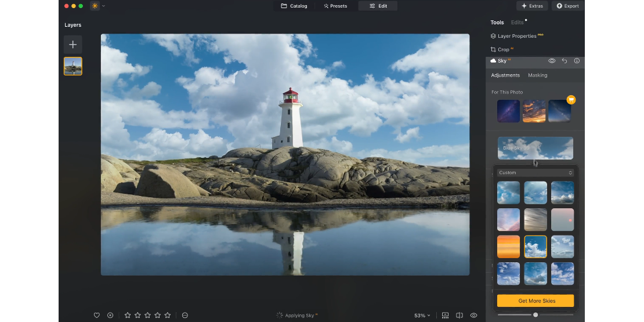Screen dimensions: 644x322
Task: Toggle original preview eye in bottom bar
Action: (474, 315)
